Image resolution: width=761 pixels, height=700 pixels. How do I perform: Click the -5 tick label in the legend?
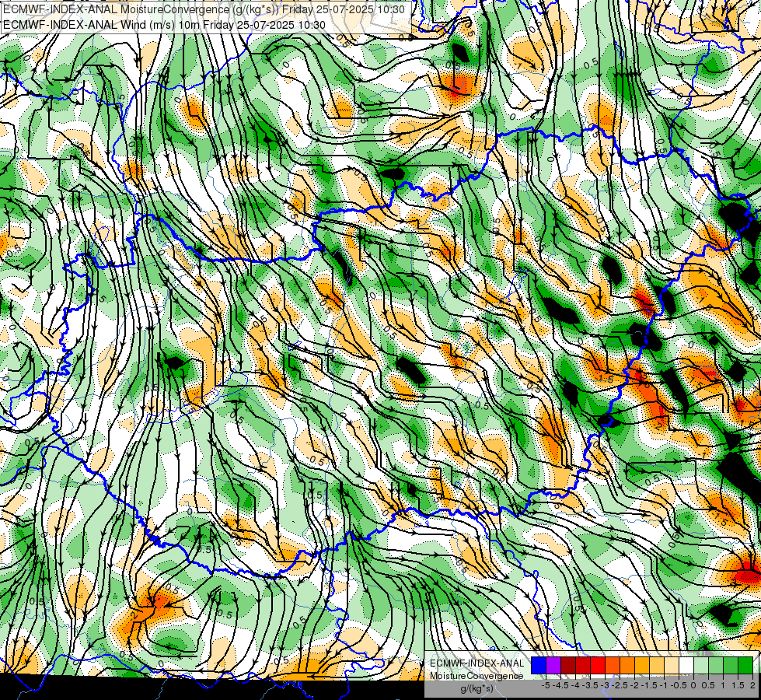pos(546,685)
